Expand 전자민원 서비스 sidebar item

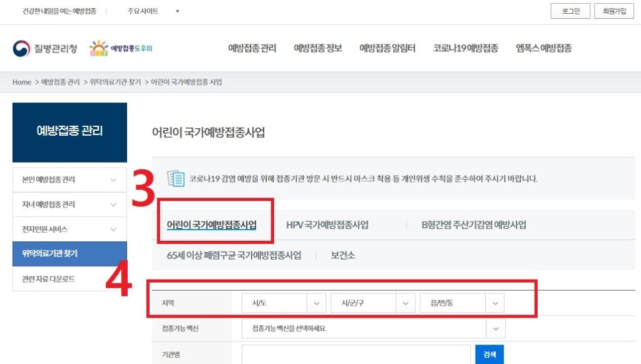coord(69,229)
